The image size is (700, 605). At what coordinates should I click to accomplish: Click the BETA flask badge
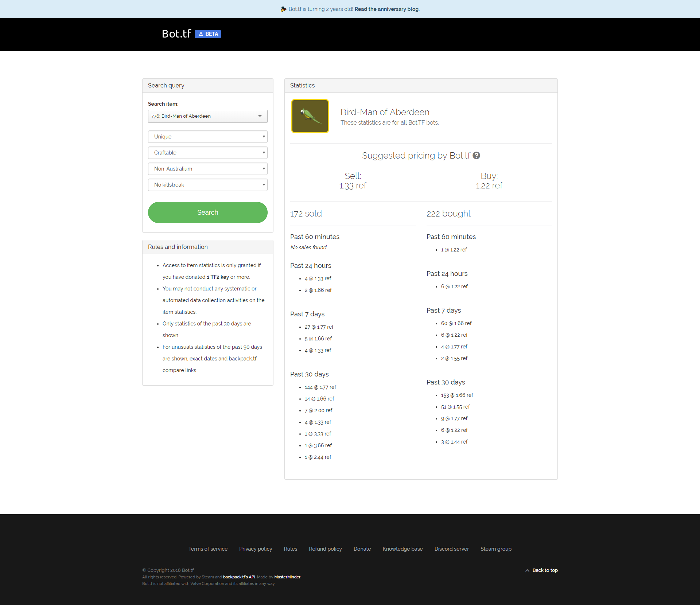tap(208, 34)
